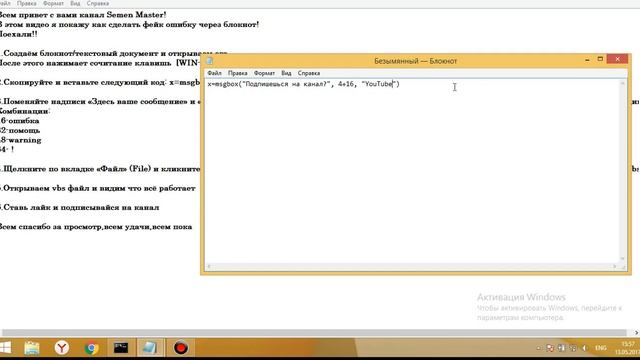Click the Semen Master greeting line

click(x=83, y=15)
